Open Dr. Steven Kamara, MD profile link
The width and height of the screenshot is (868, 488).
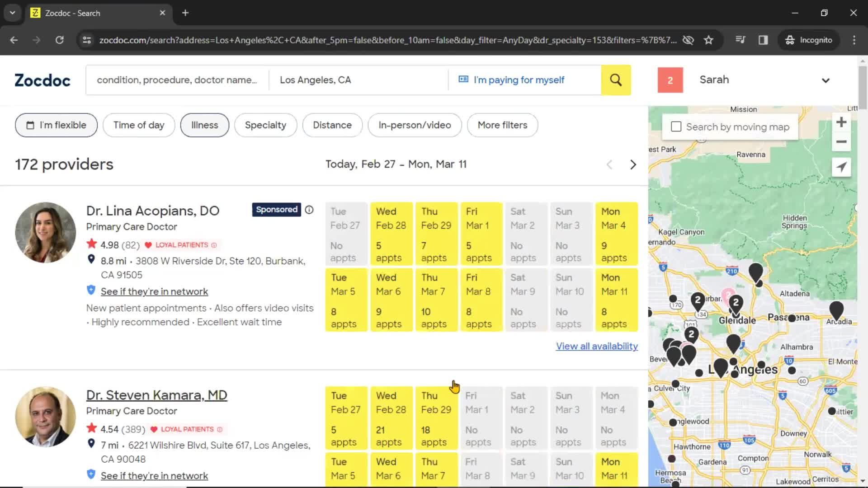(x=156, y=395)
